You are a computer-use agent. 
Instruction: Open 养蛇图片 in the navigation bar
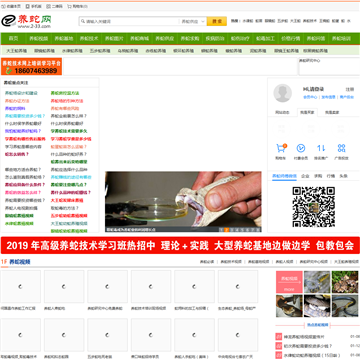pos(114,39)
